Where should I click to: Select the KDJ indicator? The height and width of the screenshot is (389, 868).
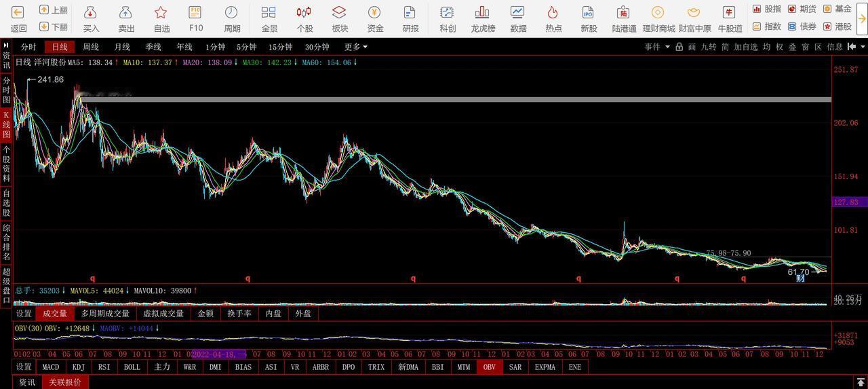(x=79, y=367)
